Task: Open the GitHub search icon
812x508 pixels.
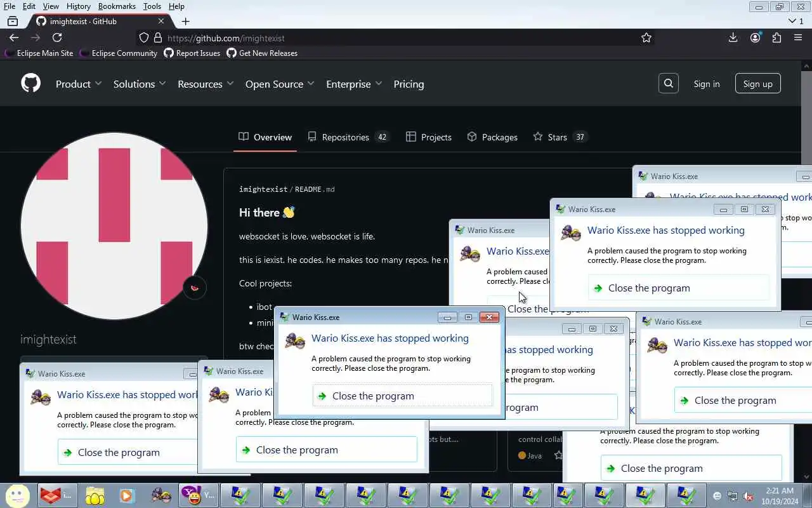Action: 669,83
